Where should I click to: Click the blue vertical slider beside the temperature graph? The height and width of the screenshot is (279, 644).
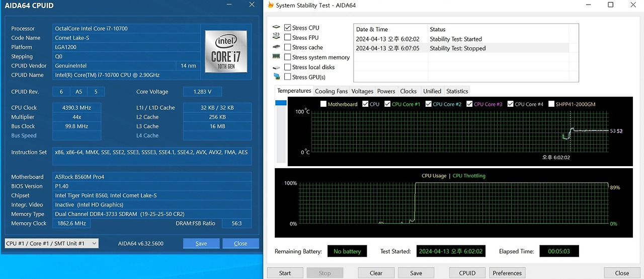tap(281, 103)
